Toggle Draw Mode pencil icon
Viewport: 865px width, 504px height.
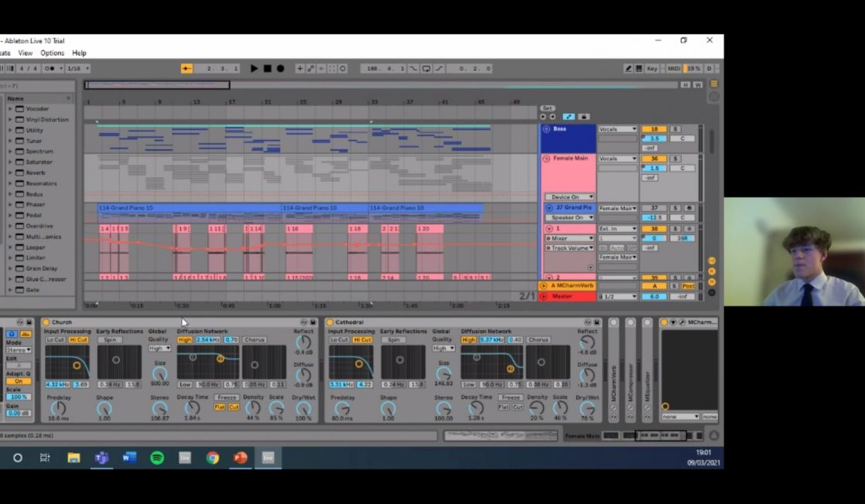pos(628,68)
